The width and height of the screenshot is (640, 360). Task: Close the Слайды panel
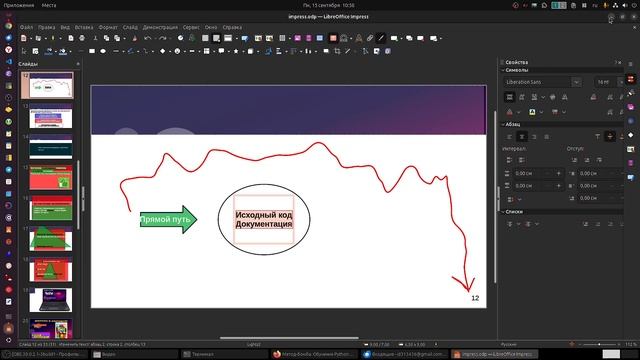pyautogui.click(x=78, y=64)
